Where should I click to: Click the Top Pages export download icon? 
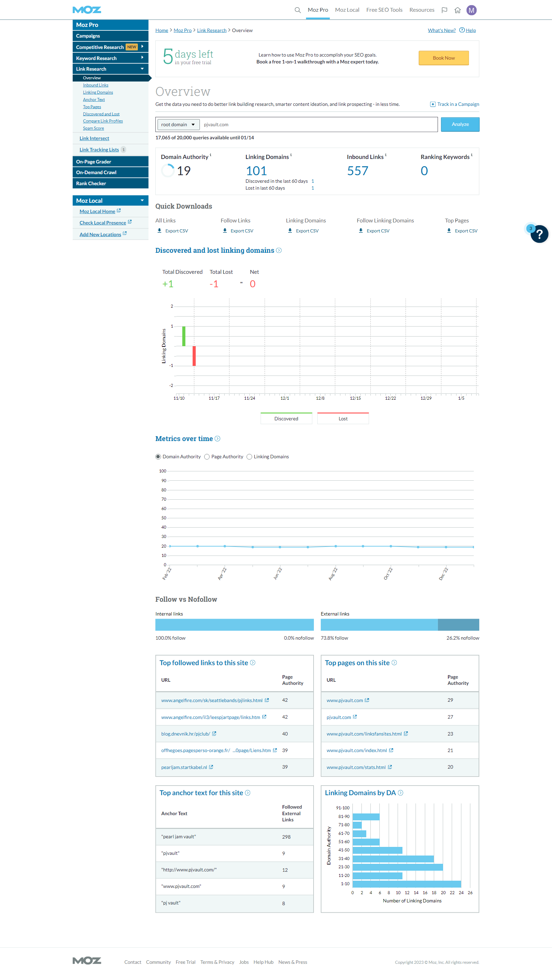pos(449,231)
